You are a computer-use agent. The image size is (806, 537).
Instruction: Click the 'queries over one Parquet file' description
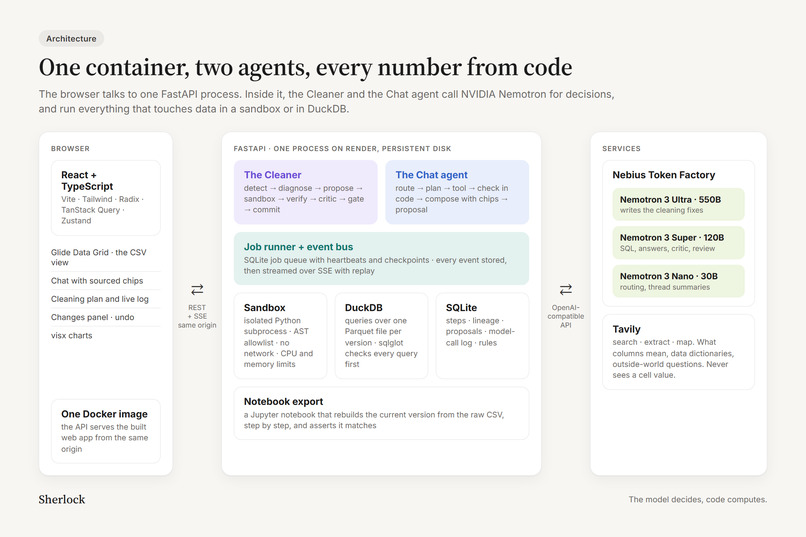[x=381, y=342]
